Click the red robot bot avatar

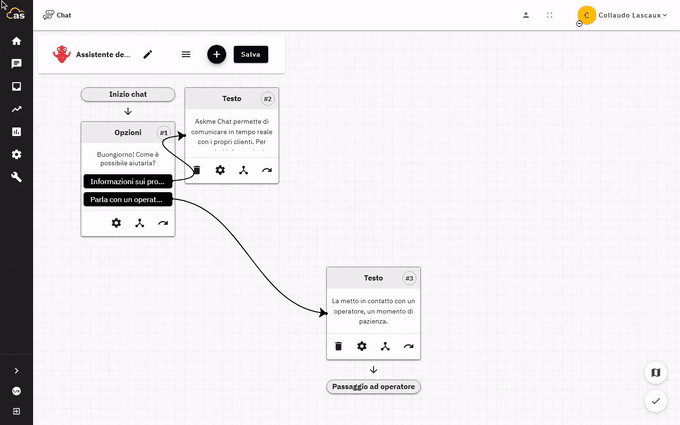(62, 54)
